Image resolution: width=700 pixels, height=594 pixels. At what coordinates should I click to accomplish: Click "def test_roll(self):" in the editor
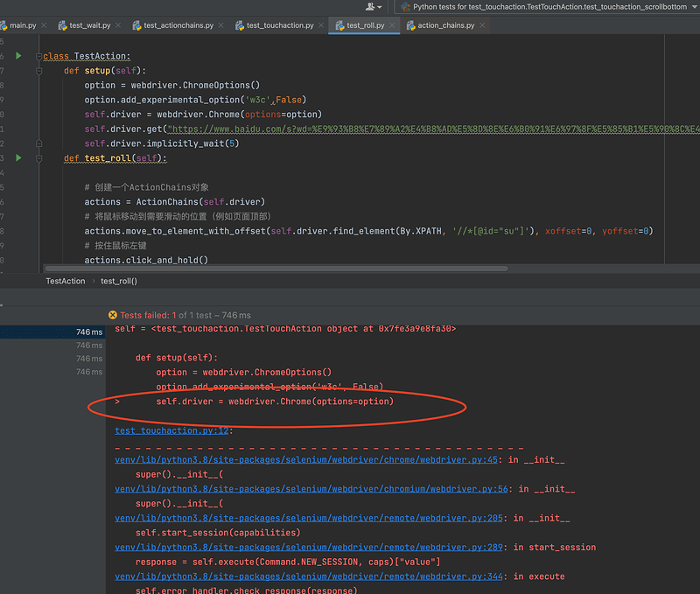pyautogui.click(x=115, y=158)
